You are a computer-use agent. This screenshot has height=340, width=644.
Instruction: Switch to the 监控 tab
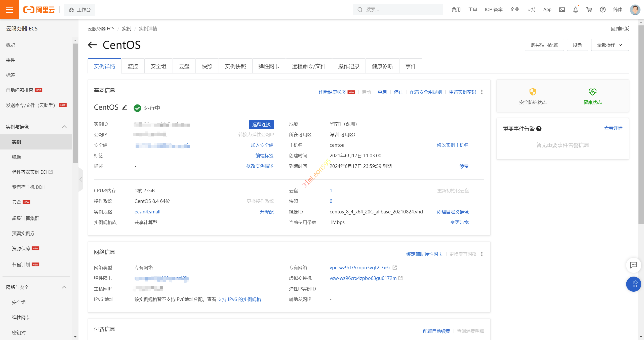133,66
